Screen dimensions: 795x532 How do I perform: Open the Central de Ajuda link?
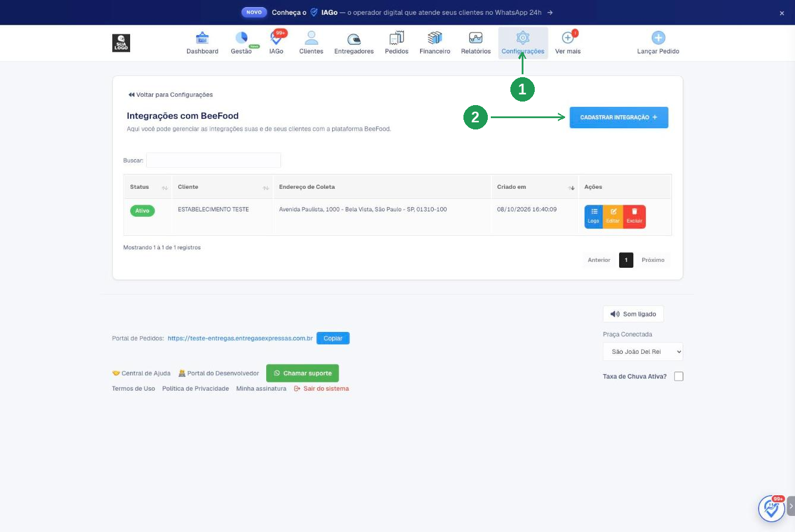pos(141,373)
